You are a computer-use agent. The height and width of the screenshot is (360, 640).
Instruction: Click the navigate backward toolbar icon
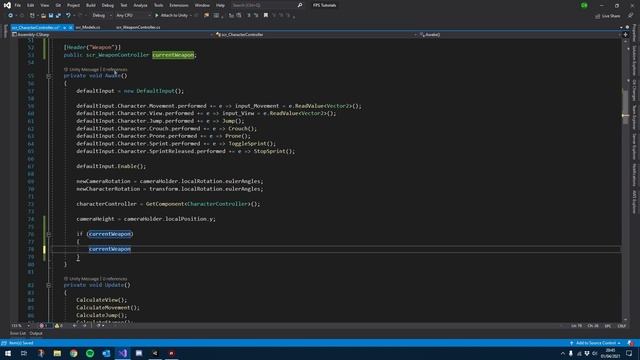pos(11,16)
